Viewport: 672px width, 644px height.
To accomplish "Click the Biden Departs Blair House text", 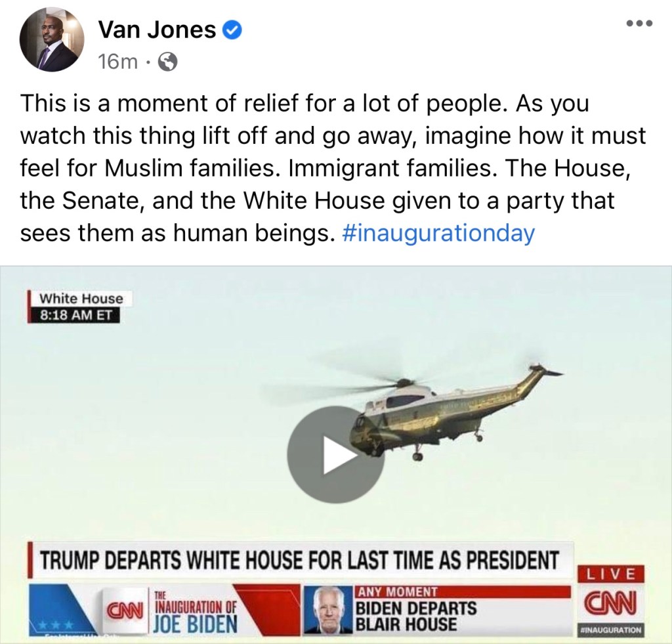I will point(417,616).
